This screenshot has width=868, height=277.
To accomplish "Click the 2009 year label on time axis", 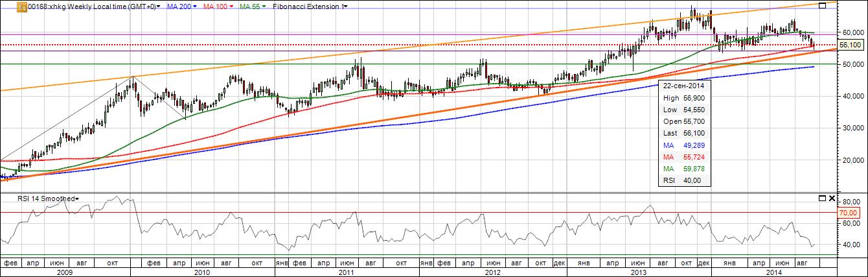I will [64, 273].
